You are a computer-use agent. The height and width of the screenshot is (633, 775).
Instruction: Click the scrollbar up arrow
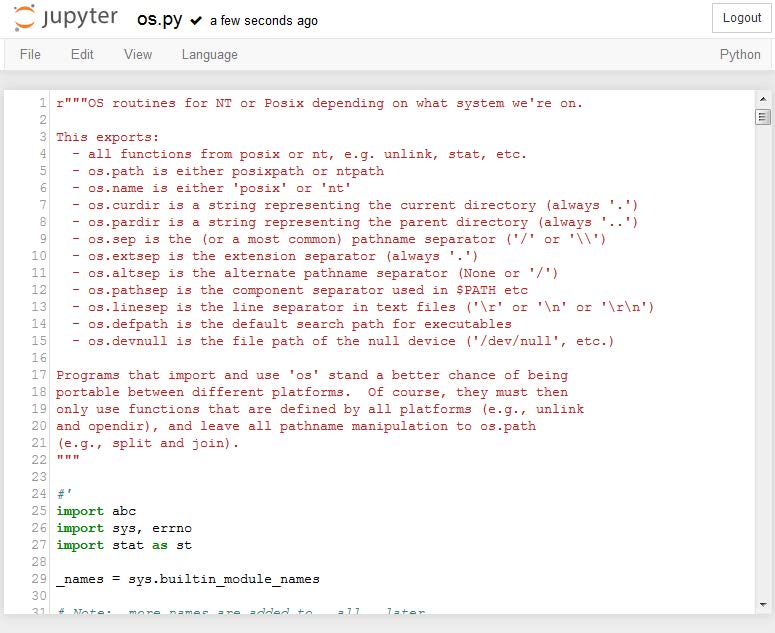pyautogui.click(x=763, y=100)
